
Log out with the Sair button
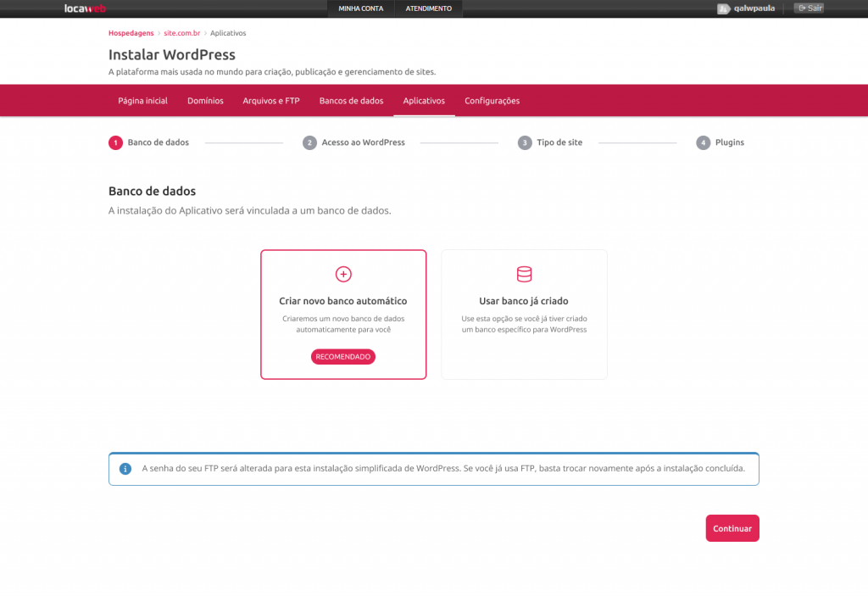coord(809,8)
